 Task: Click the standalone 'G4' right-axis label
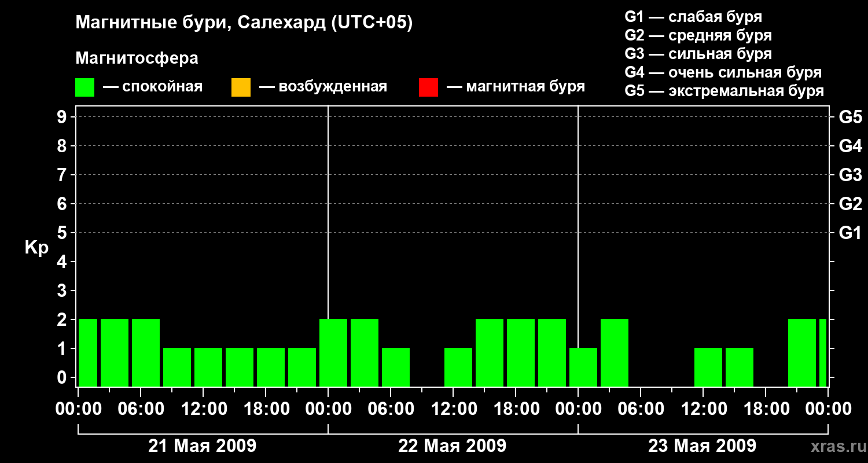(x=850, y=146)
